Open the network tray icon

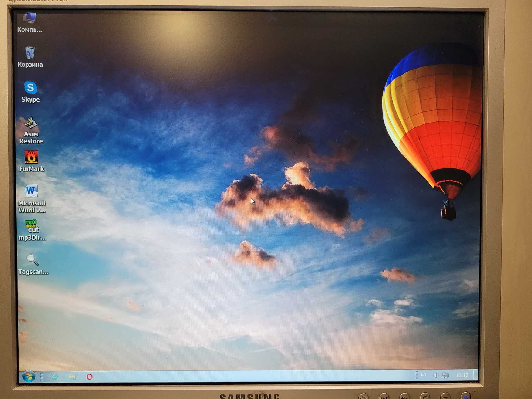coord(445,375)
